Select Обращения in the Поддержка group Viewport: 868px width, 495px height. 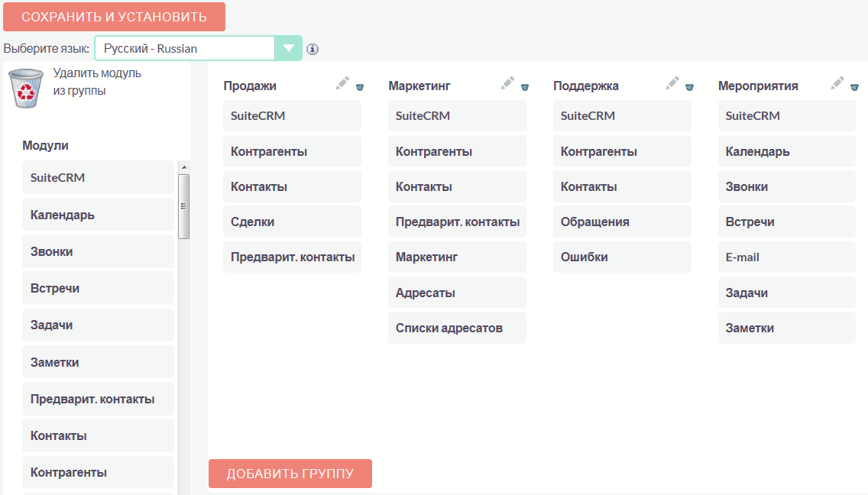coord(622,222)
